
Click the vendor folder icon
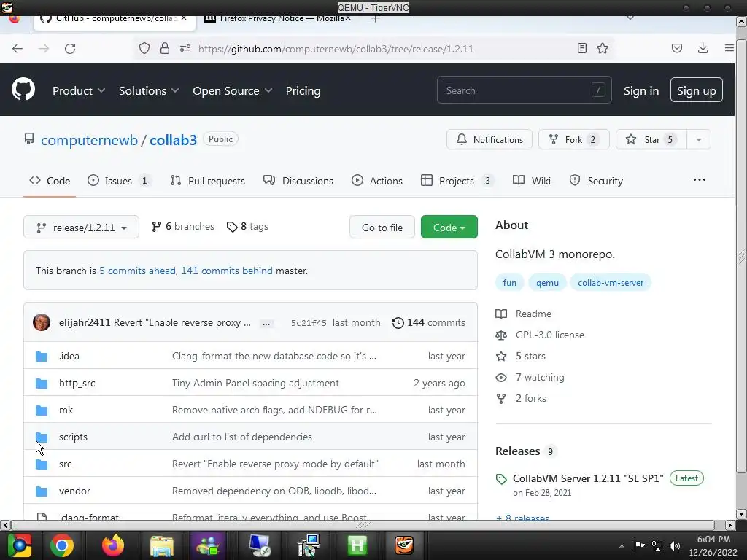pos(42,491)
